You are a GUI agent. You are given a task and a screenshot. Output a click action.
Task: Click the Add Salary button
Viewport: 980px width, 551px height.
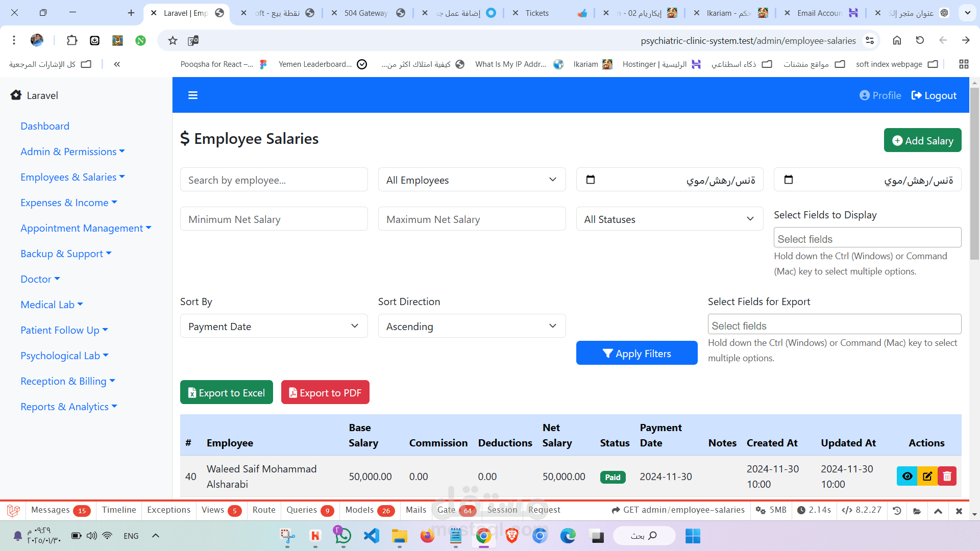(x=922, y=140)
